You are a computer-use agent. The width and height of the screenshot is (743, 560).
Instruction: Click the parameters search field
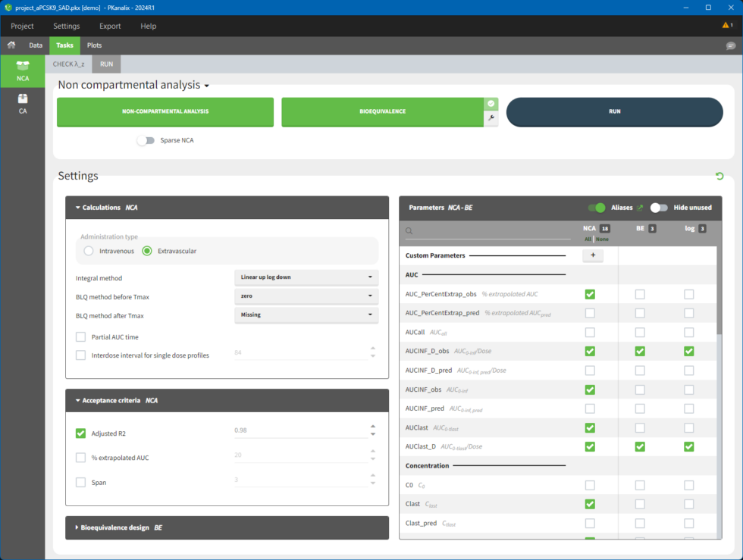tap(489, 231)
